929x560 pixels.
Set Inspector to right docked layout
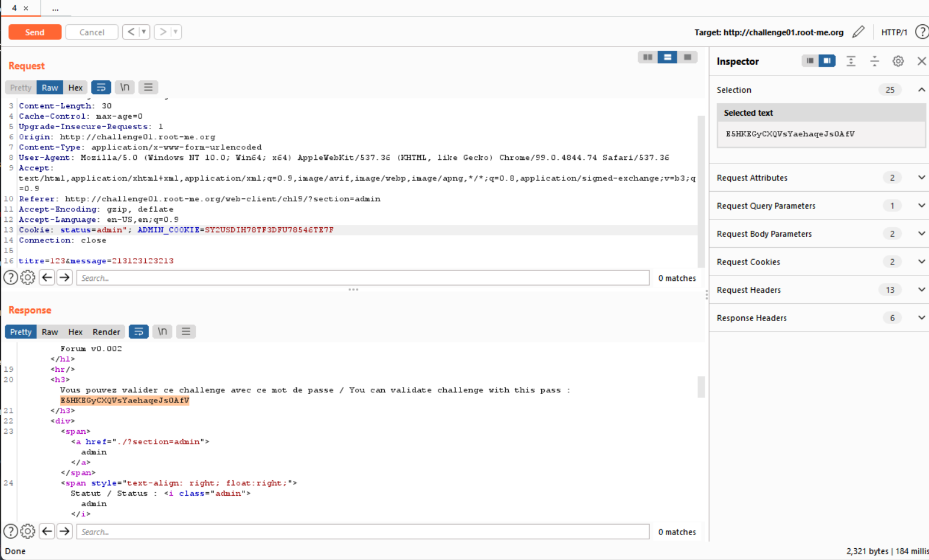pyautogui.click(x=827, y=61)
